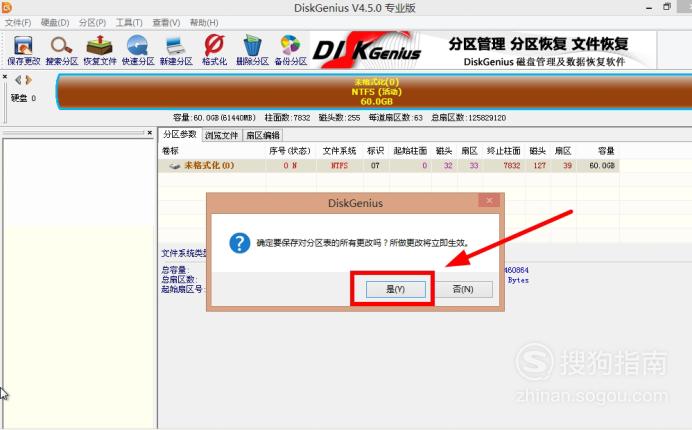The height and width of the screenshot is (430, 692).
Task: Click the NTFS file system cell
Action: click(339, 166)
